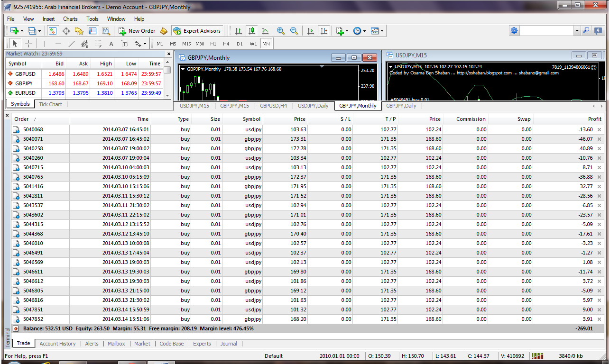Image resolution: width=610 pixels, height=364 pixels.
Task: Switch chart to bar chart type
Action: [x=239, y=31]
